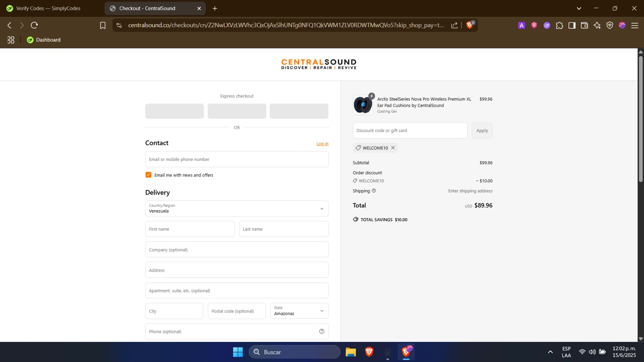Click the third express checkout button

299,111
